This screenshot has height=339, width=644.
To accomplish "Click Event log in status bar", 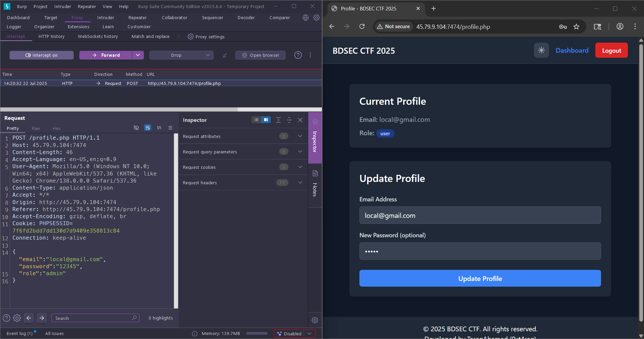I will tap(19, 333).
